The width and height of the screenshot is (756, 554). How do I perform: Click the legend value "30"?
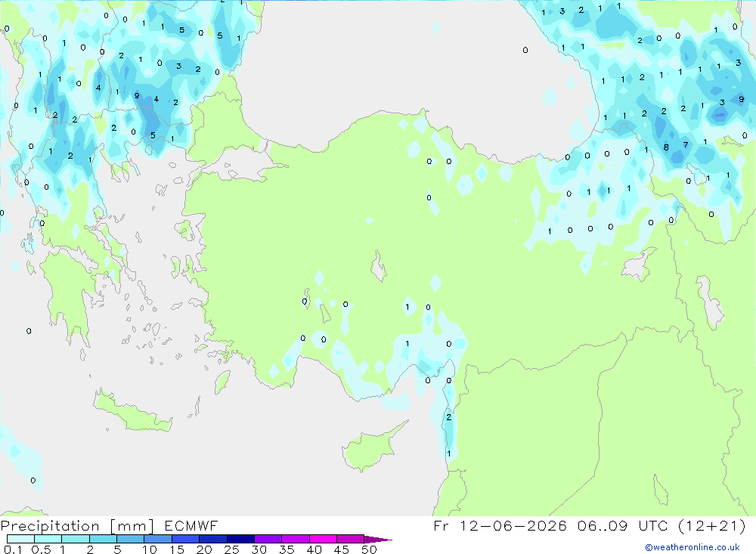(x=259, y=549)
